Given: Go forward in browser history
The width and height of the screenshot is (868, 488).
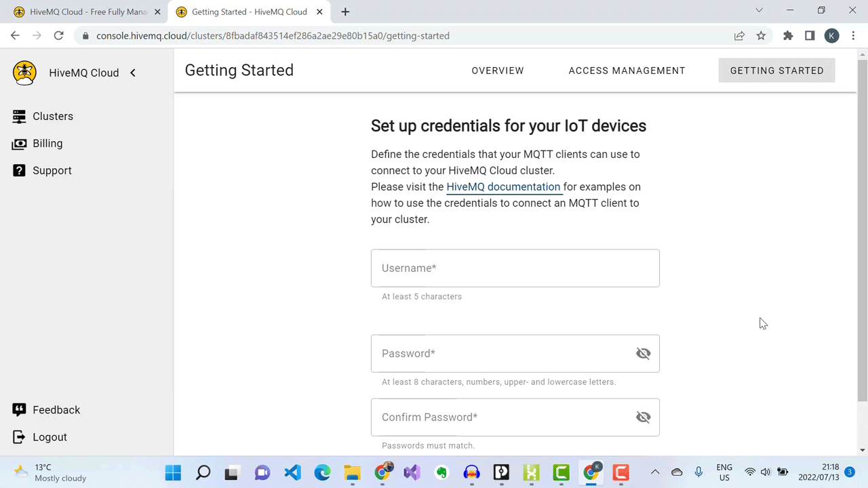Looking at the screenshot, I should click(37, 36).
